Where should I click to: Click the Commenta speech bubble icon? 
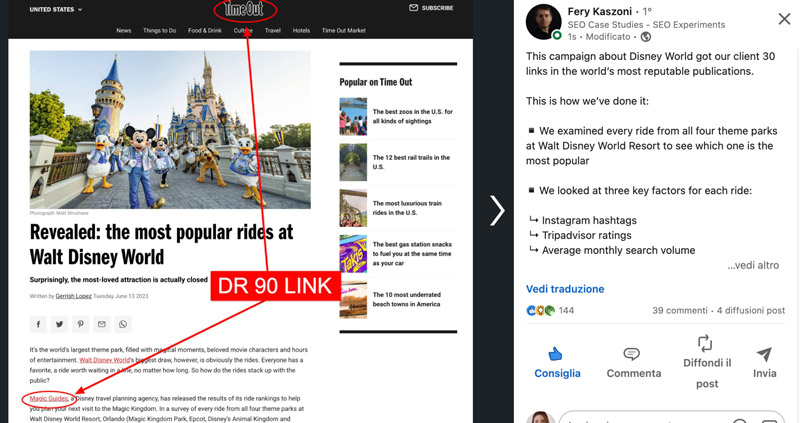pos(632,354)
